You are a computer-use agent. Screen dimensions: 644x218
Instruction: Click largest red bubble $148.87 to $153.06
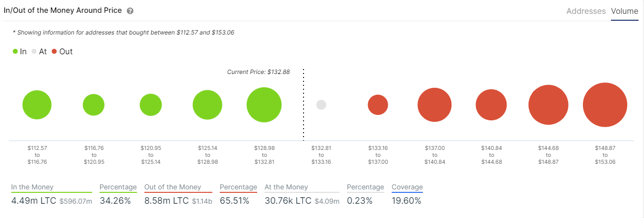(605, 105)
